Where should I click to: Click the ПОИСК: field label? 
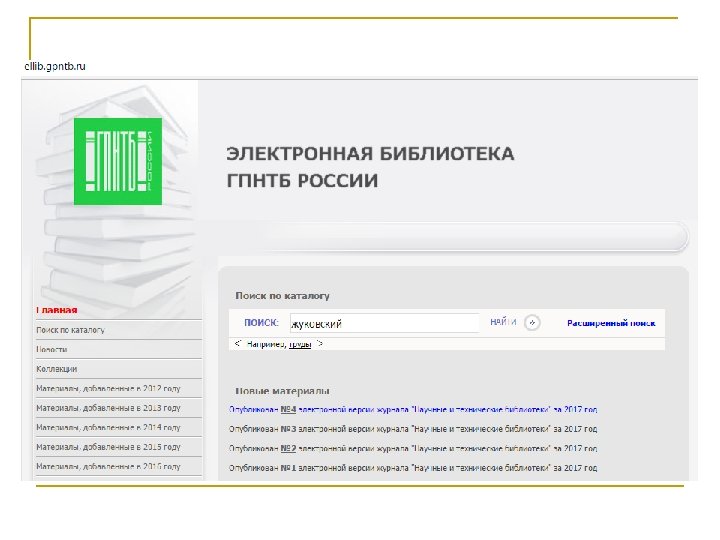point(261,323)
